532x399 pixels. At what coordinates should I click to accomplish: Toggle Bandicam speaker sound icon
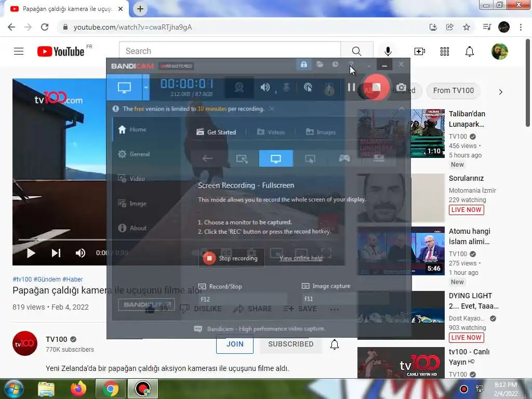(x=265, y=87)
